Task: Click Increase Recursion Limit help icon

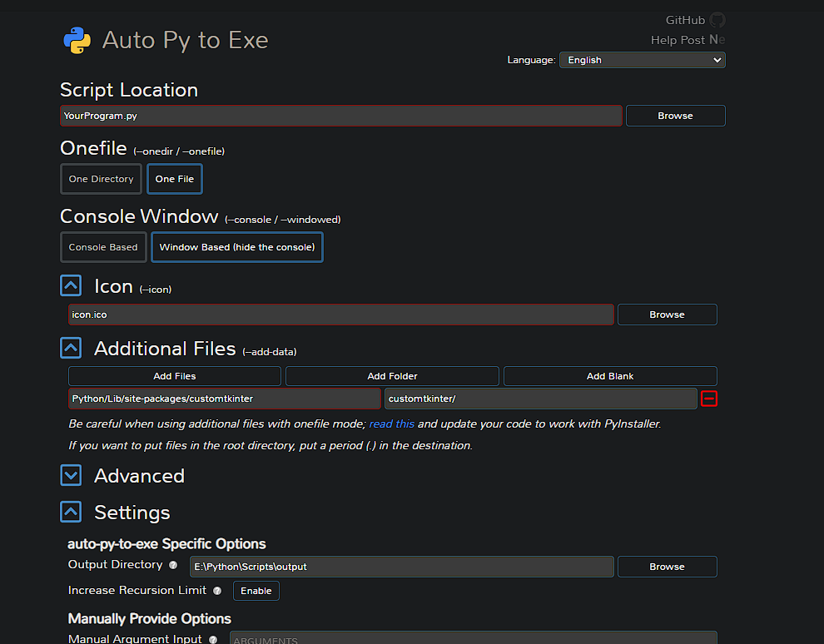Action: 217,591
